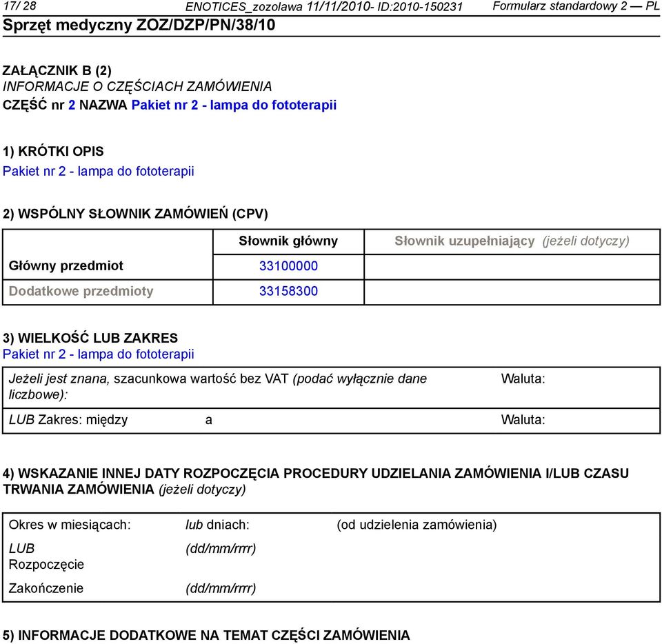This screenshot has width=662, height=644.
Task: Click 'lub dniach:' label
Action: click(x=217, y=525)
